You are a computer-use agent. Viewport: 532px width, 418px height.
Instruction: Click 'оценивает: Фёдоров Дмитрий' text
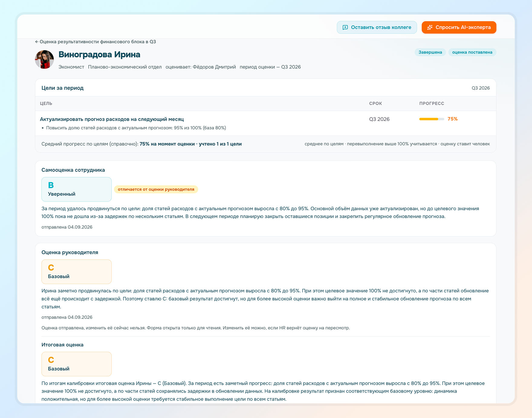point(201,67)
